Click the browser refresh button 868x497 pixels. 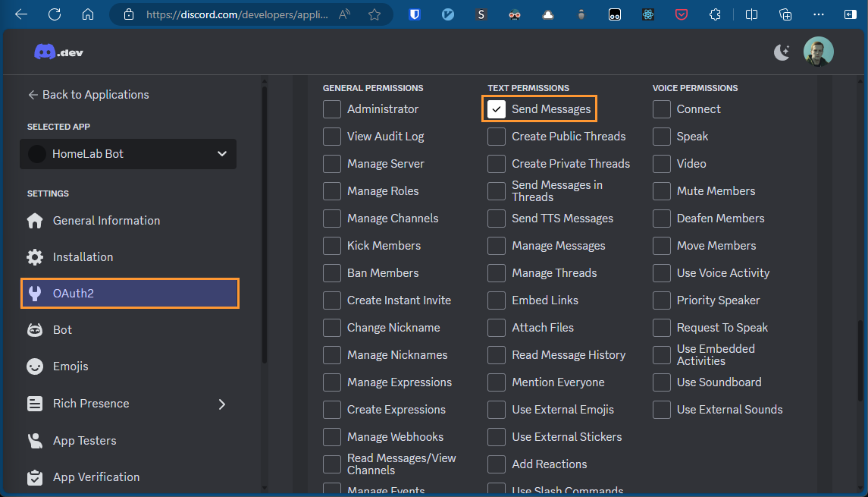pyautogui.click(x=55, y=14)
